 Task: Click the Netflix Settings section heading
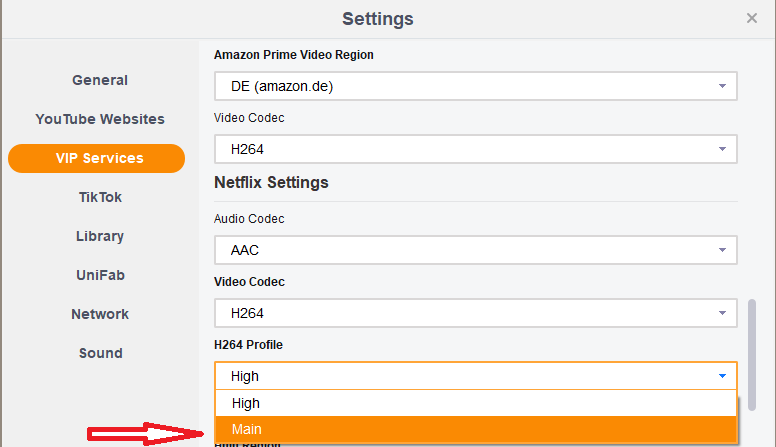tap(271, 182)
